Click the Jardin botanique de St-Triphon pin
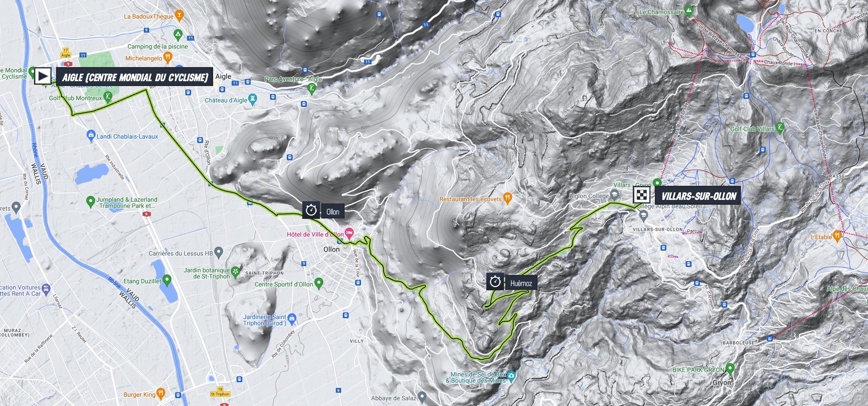Image resolution: width=868 pixels, height=406 pixels. (x=236, y=272)
